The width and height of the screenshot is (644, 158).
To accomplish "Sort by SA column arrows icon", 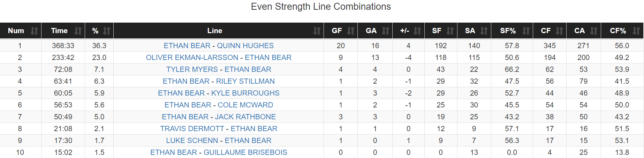I will 484,31.
